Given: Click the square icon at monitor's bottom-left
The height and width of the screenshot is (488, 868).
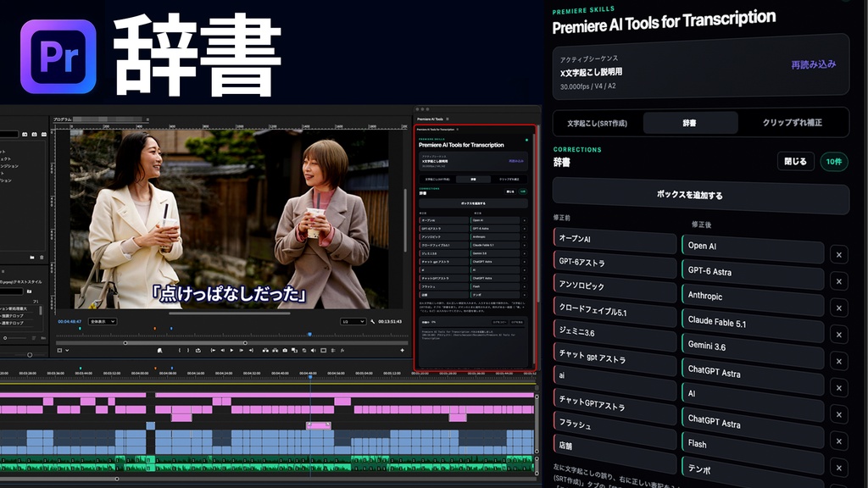Looking at the screenshot, I should pyautogui.click(x=60, y=350).
